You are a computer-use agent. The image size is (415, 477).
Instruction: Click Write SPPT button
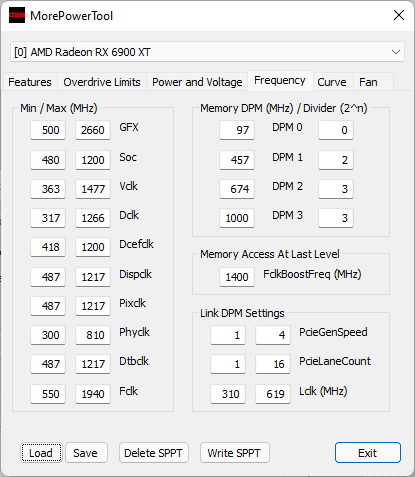(x=235, y=453)
